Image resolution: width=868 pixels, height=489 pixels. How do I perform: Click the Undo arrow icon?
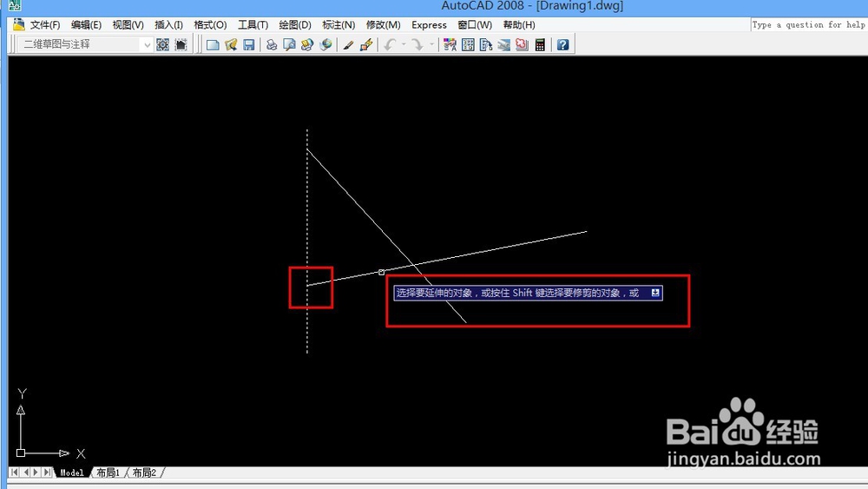tap(391, 45)
